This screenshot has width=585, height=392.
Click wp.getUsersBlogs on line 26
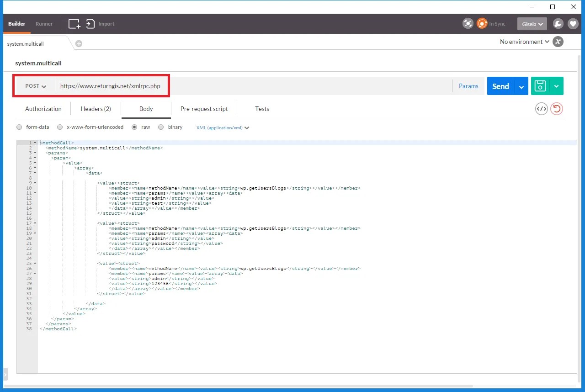click(263, 269)
